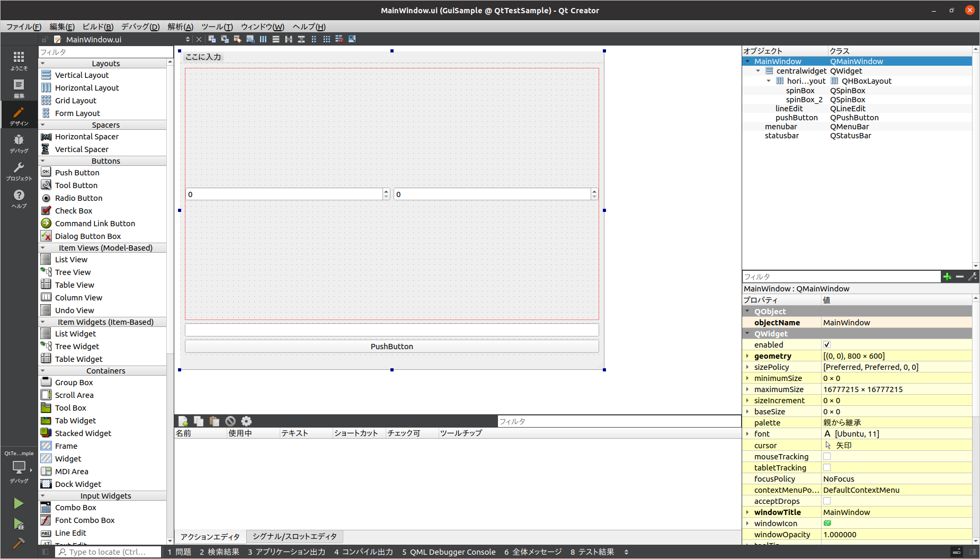This screenshot has height=559, width=980.
Task: Open the 解析(A) menu
Action: pos(180,27)
